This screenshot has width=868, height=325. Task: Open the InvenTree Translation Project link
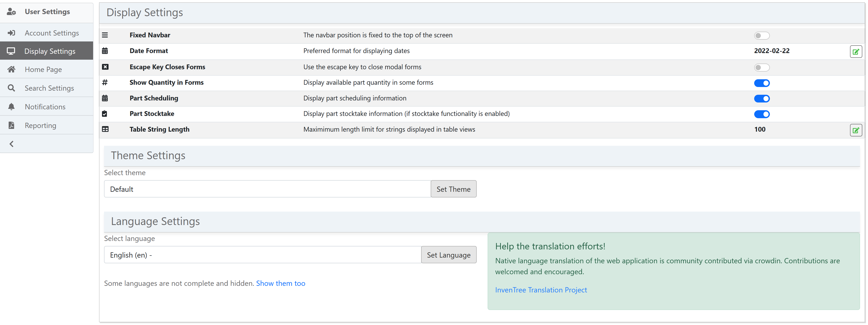tap(541, 290)
